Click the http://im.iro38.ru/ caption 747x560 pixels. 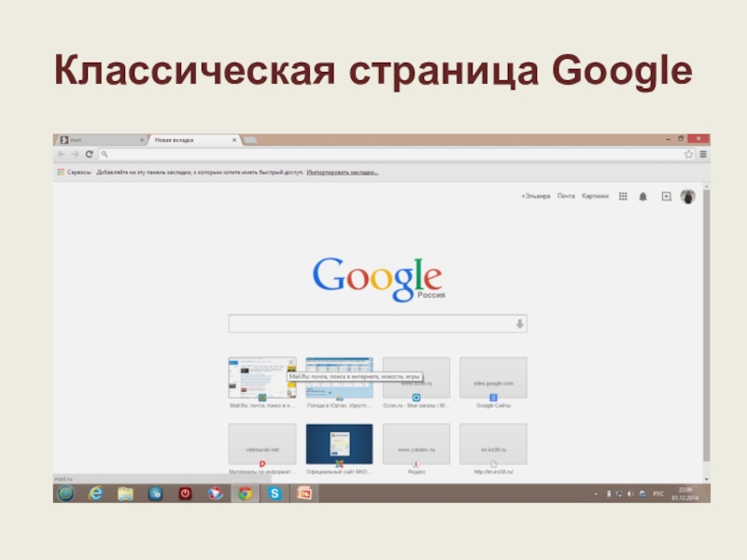tap(493, 472)
